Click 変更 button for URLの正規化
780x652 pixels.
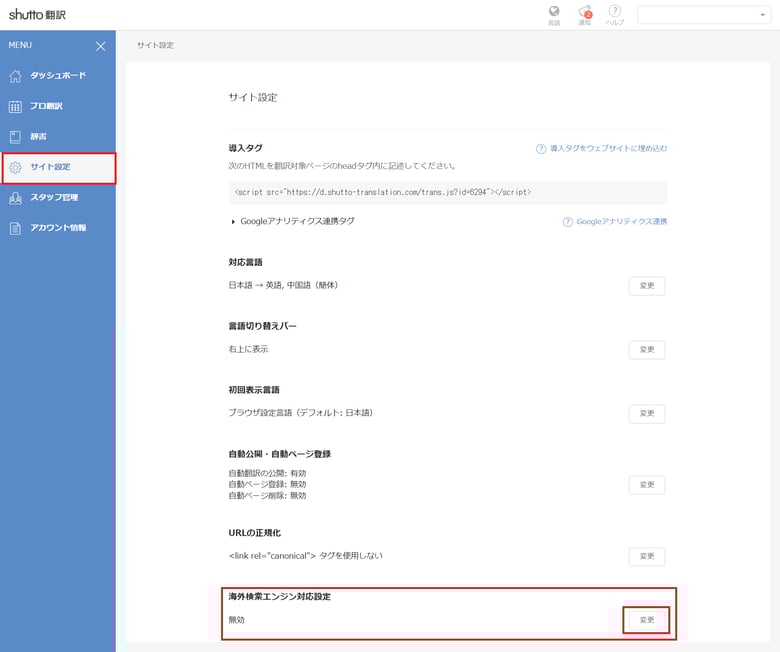(x=647, y=557)
